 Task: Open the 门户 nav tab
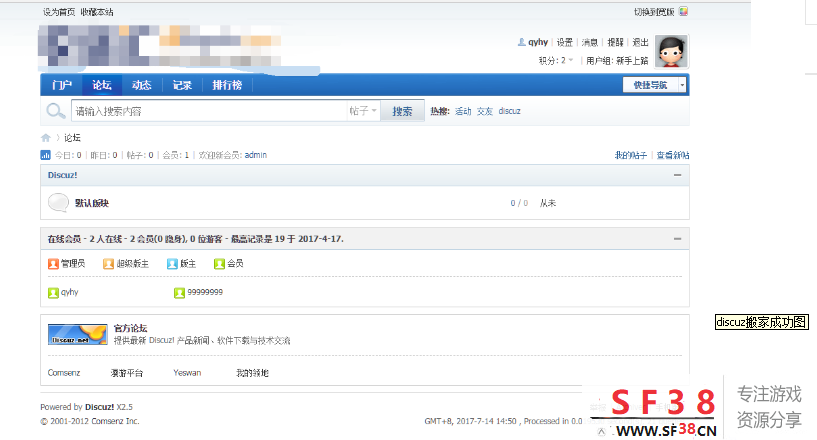click(61, 85)
